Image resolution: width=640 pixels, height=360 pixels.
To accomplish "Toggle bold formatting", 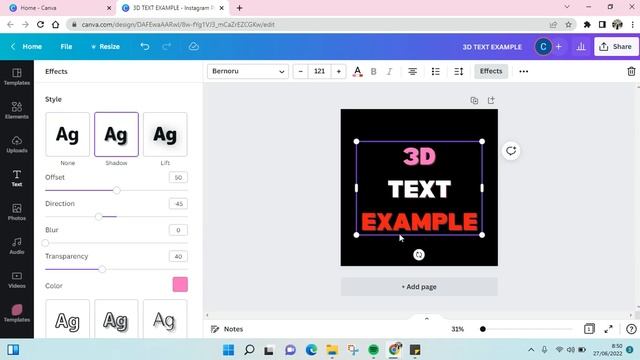I will pyautogui.click(x=373, y=71).
